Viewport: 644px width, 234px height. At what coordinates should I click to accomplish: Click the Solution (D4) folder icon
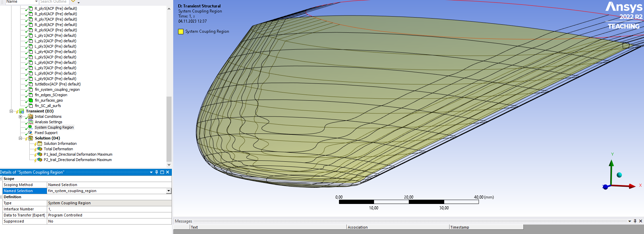tap(31, 138)
